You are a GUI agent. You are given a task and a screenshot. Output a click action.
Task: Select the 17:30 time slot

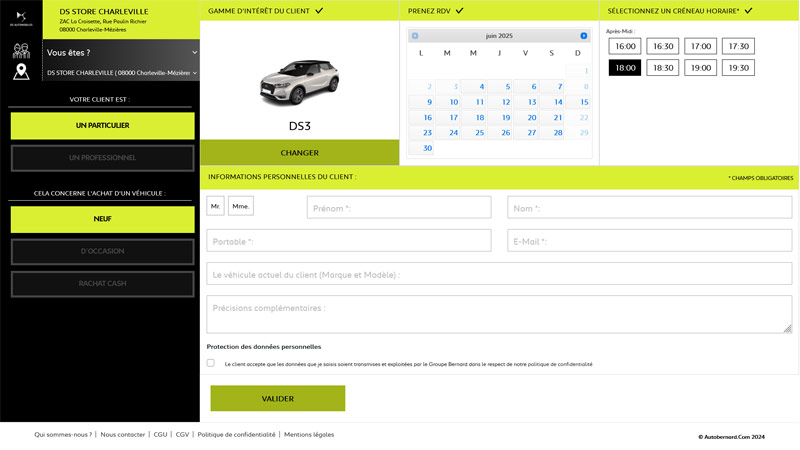click(738, 46)
